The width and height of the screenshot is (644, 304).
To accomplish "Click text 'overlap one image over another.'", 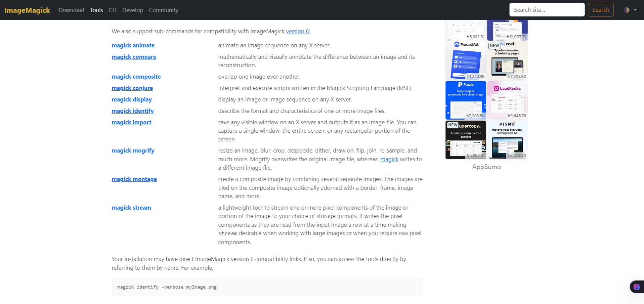I will (x=259, y=77).
